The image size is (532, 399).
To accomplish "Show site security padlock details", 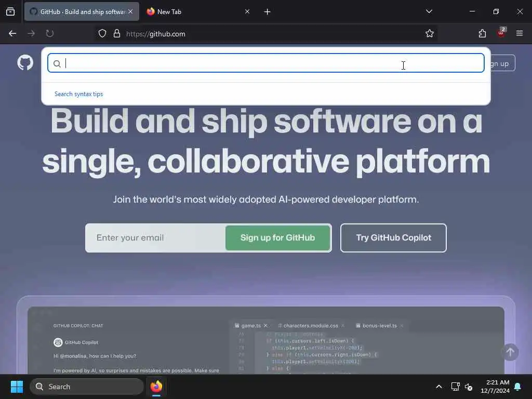I will (x=117, y=34).
